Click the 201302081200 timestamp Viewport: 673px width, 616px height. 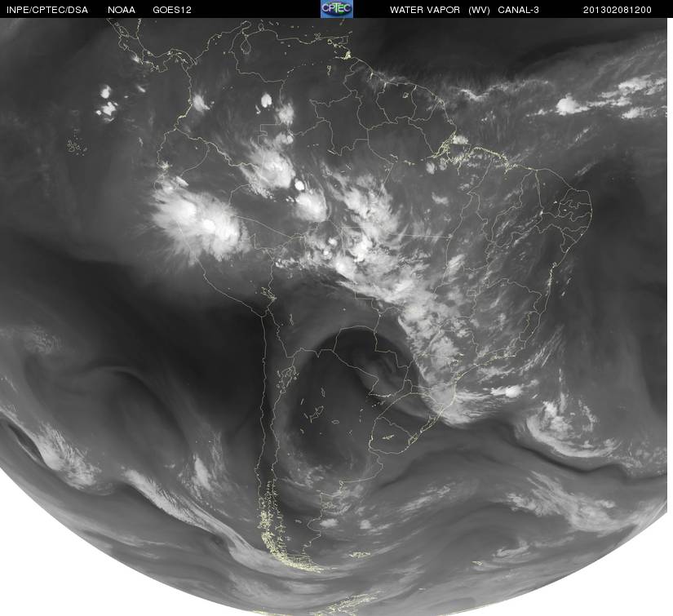618,11
